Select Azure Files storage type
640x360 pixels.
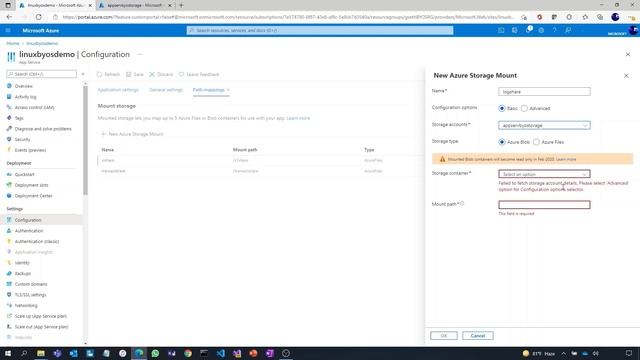536,142
